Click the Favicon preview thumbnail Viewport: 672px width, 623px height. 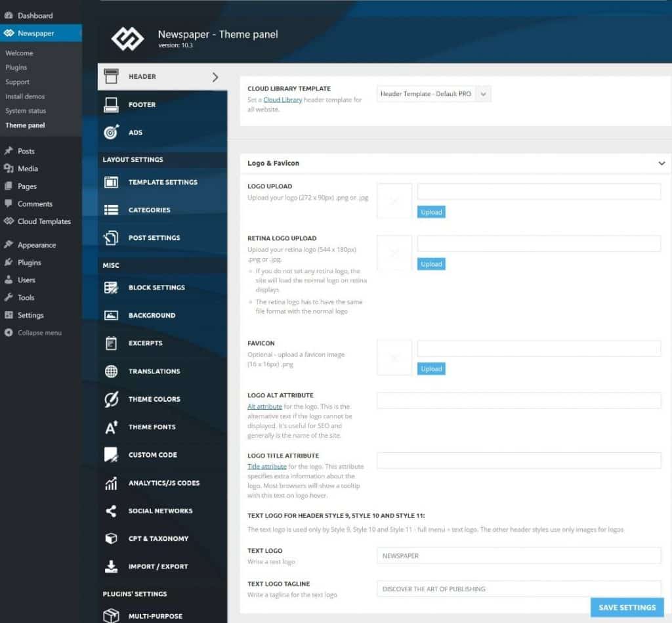pyautogui.click(x=394, y=358)
